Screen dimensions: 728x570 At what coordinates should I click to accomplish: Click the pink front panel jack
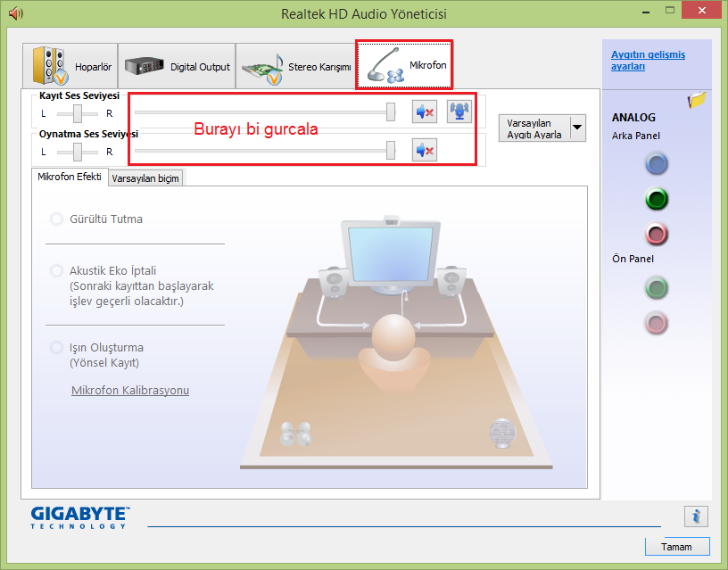point(657,323)
